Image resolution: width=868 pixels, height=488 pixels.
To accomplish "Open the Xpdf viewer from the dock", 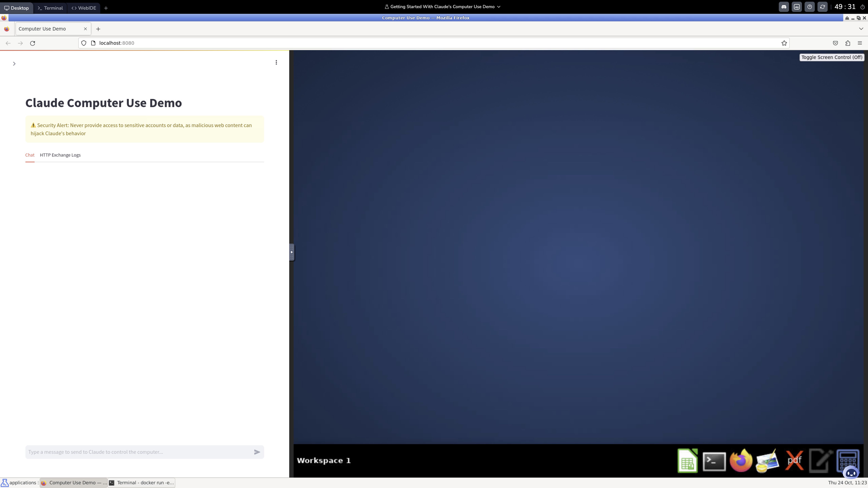I will (794, 461).
